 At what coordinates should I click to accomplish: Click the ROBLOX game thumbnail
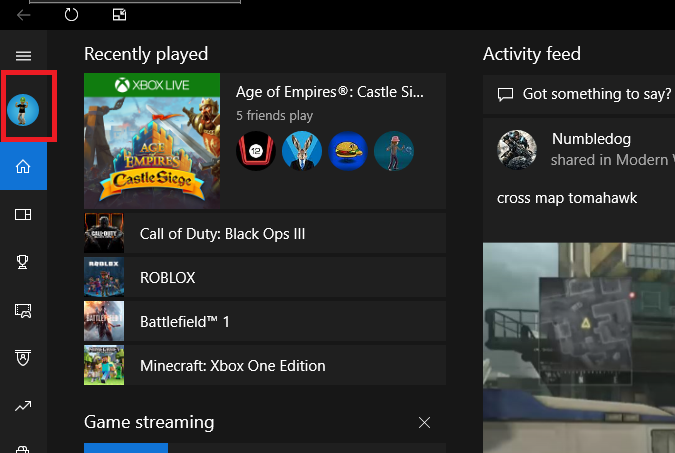tap(104, 277)
